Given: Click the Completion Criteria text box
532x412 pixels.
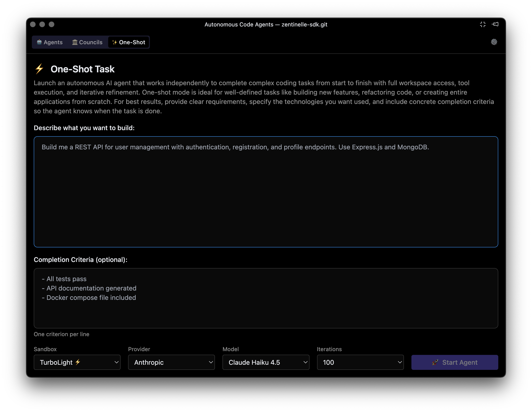Looking at the screenshot, I should point(266,298).
